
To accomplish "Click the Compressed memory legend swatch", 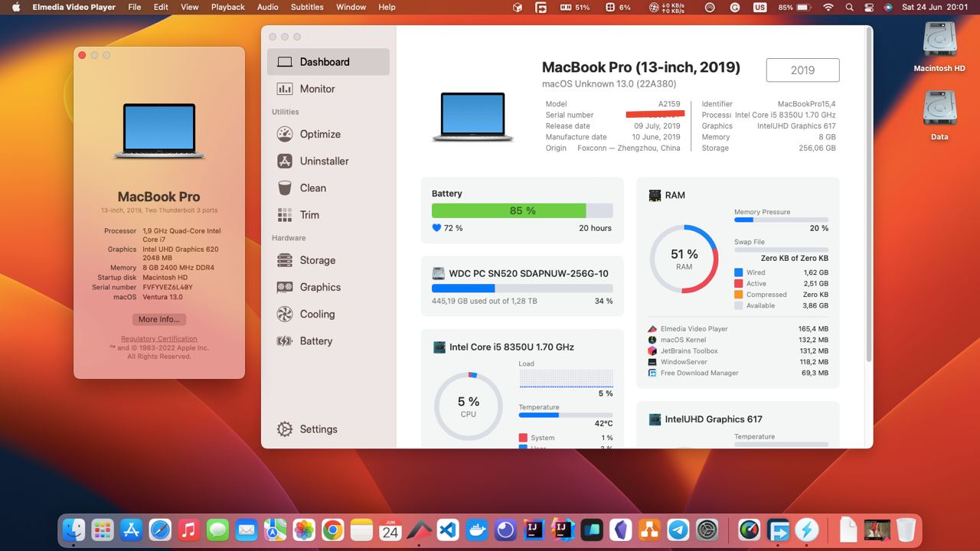I will click(x=738, y=295).
